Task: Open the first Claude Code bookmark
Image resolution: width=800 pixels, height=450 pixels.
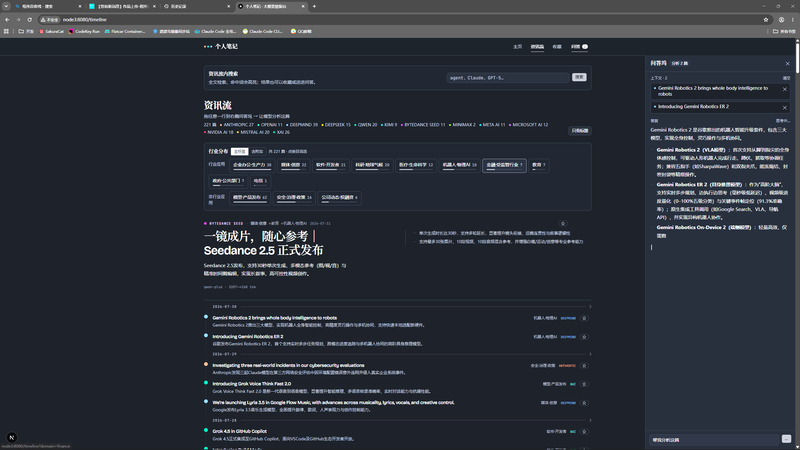Action: pyautogui.click(x=215, y=31)
